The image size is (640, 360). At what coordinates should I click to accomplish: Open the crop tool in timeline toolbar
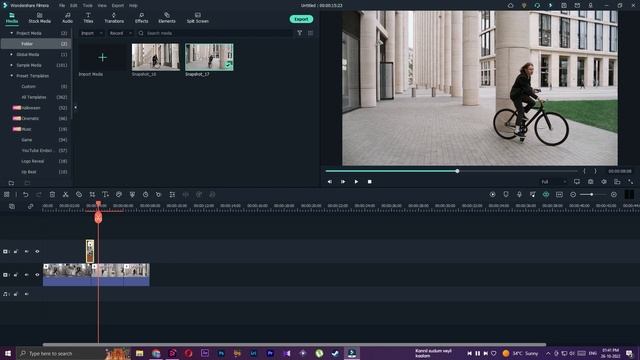[92, 195]
